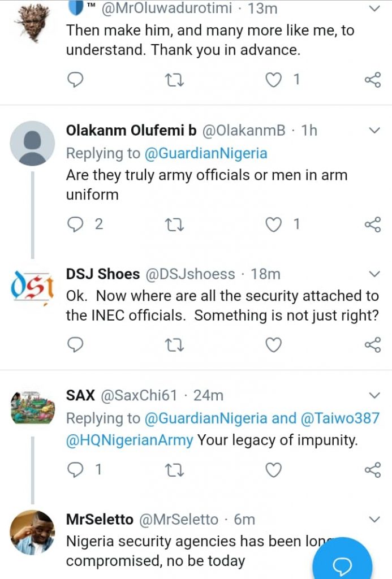Expand the menu arrow on DSJ Shoes' tweet
Screen dimensions: 392x579
coord(374,275)
